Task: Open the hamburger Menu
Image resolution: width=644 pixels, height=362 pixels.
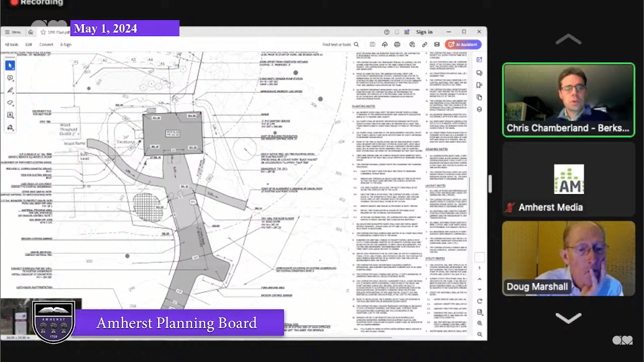Action: [13, 32]
